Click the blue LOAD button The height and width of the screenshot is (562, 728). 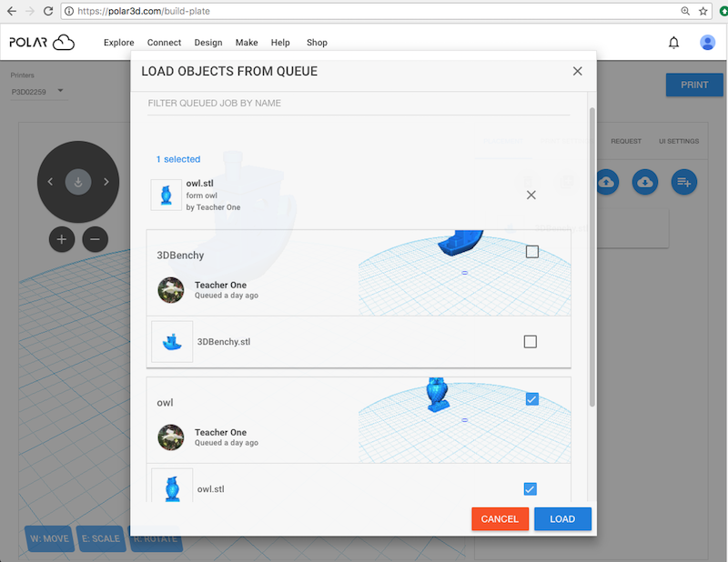pos(562,519)
